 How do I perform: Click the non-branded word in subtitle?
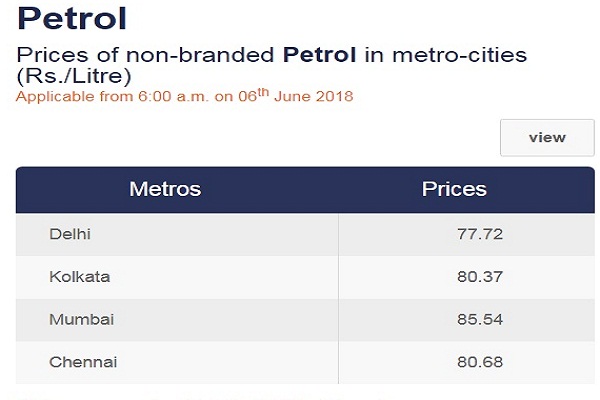tap(200, 54)
